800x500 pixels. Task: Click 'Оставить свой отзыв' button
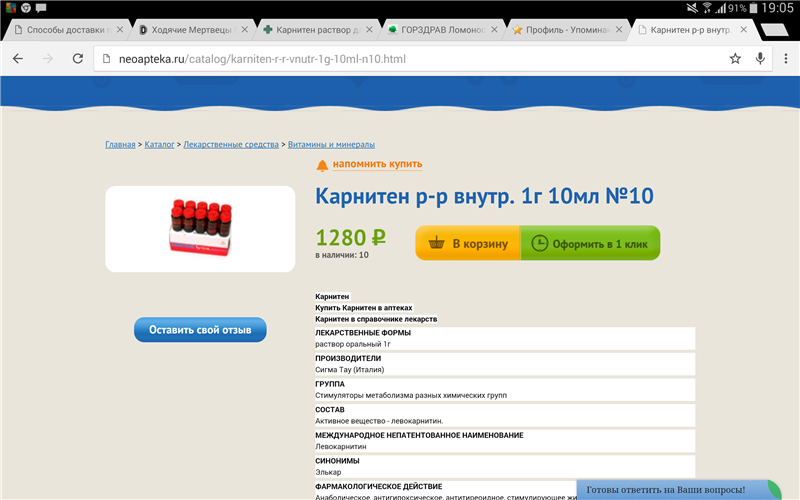200,330
